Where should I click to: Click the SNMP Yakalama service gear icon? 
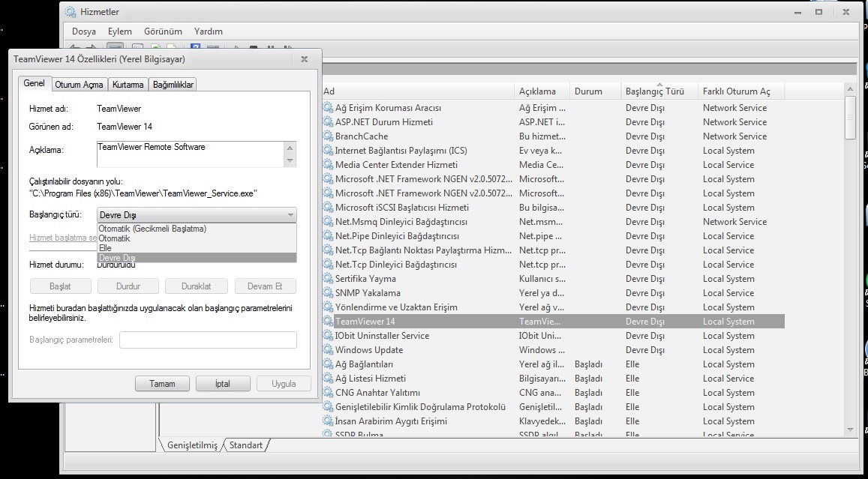point(329,293)
